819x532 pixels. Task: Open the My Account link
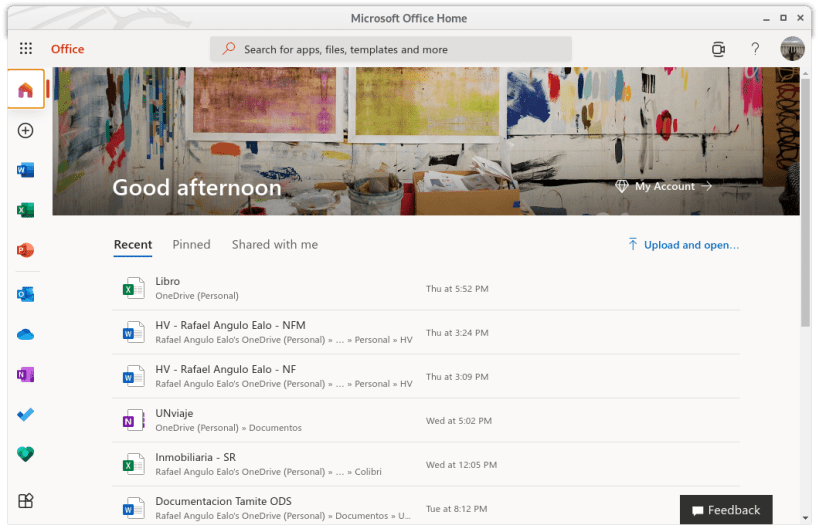(664, 186)
